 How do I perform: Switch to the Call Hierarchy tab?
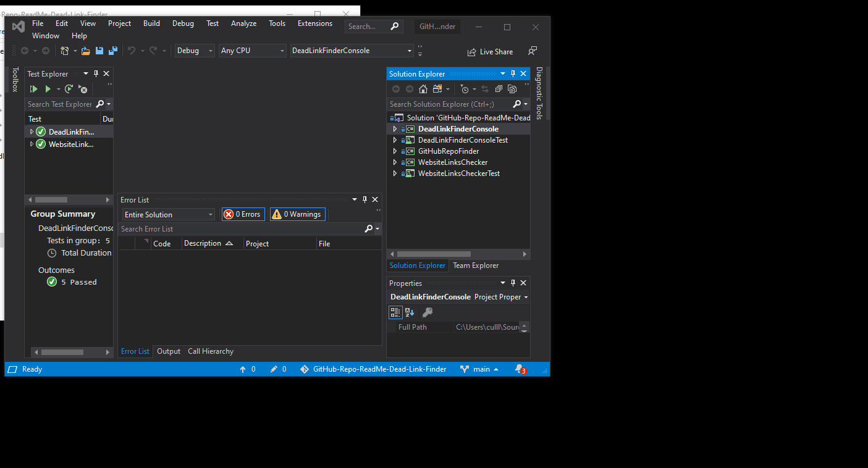click(211, 351)
